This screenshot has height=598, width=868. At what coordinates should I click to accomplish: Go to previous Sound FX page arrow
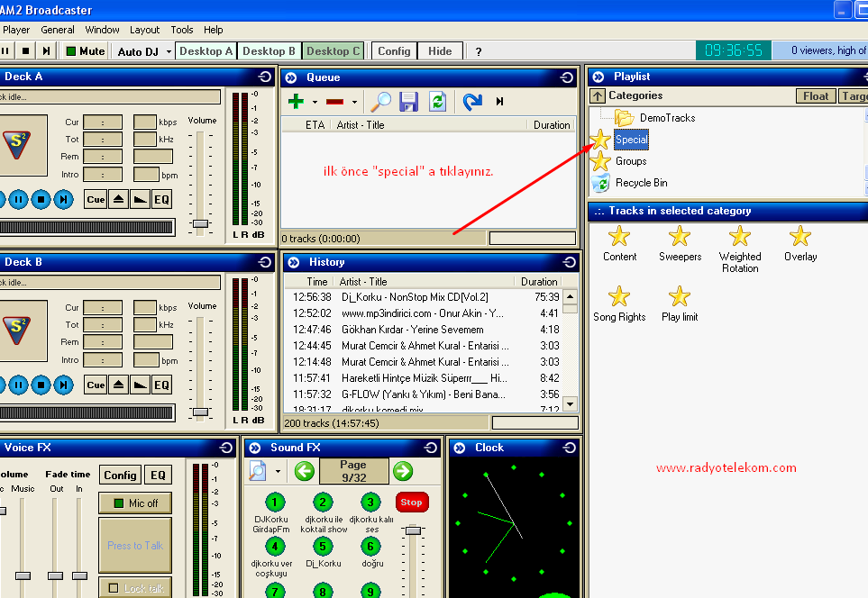[304, 470]
